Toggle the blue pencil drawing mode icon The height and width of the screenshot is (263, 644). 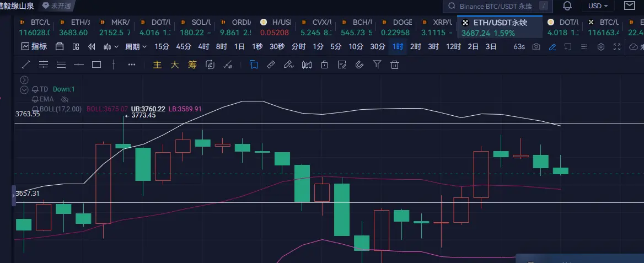[x=552, y=47]
